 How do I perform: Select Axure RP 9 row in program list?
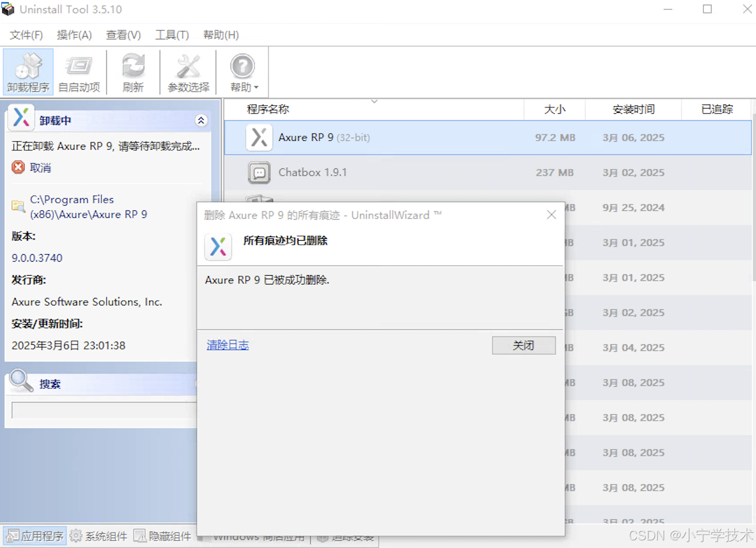[488, 138]
